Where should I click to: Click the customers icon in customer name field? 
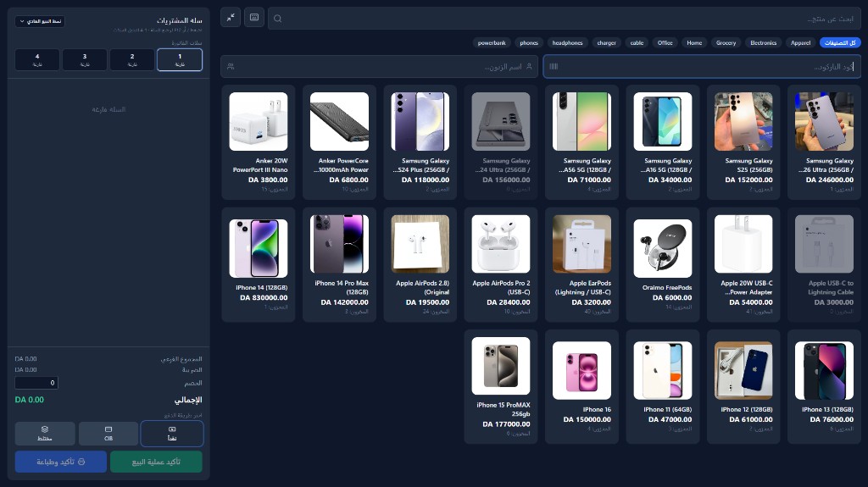point(231,66)
